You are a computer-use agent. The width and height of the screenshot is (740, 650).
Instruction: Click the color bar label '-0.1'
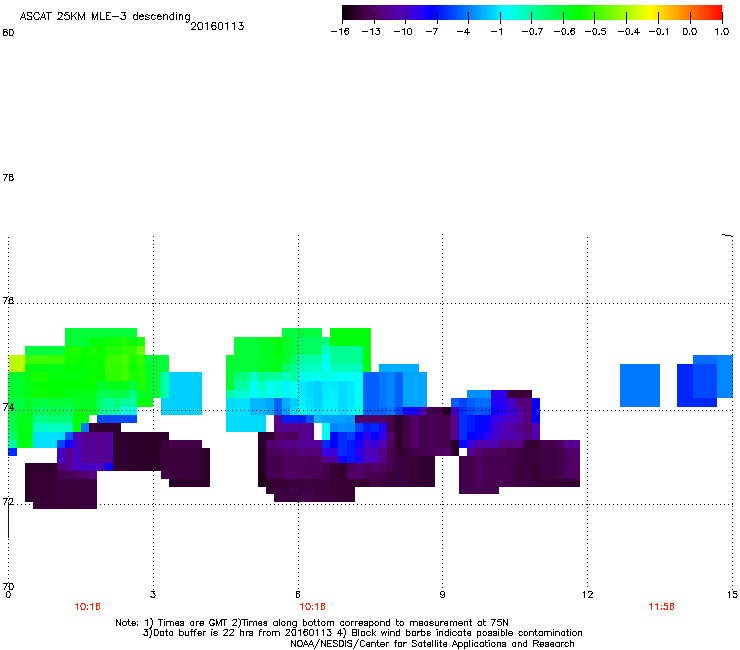point(658,32)
